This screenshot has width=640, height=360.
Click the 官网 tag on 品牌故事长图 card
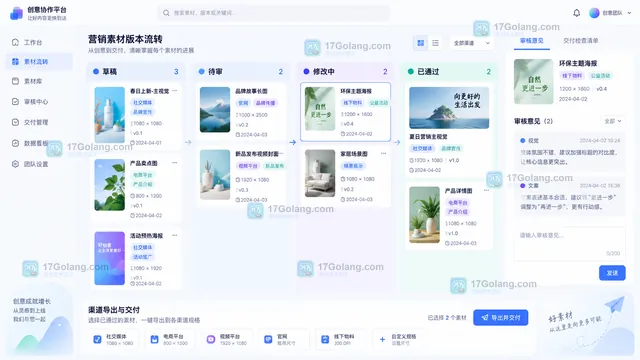pos(243,103)
